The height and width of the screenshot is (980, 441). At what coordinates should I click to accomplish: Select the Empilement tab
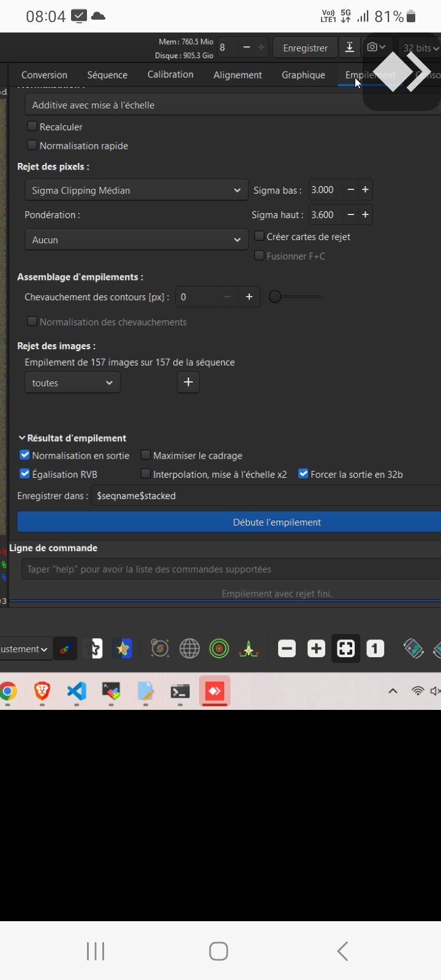(x=370, y=75)
